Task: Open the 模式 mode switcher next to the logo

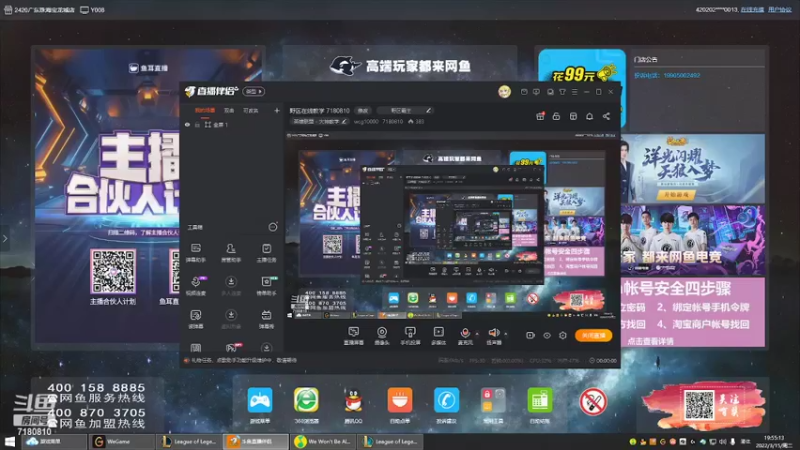Action: 254,91
